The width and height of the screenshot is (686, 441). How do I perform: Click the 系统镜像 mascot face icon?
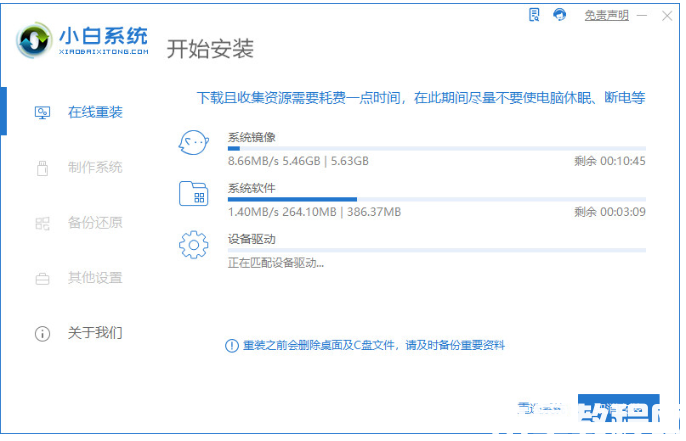pyautogui.click(x=193, y=143)
